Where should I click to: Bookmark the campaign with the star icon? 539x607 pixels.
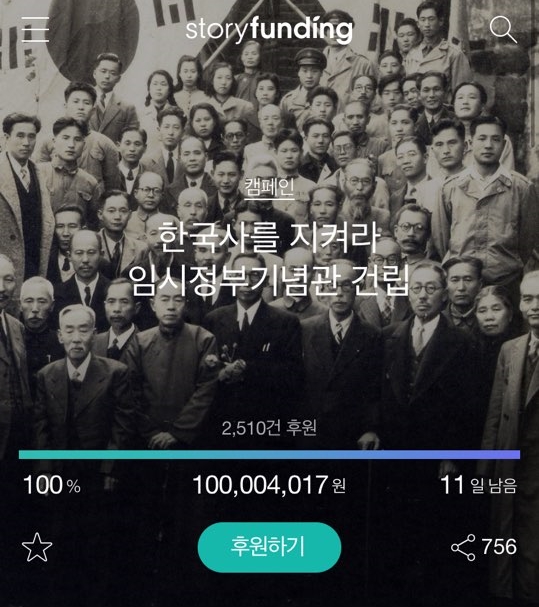tap(37, 547)
